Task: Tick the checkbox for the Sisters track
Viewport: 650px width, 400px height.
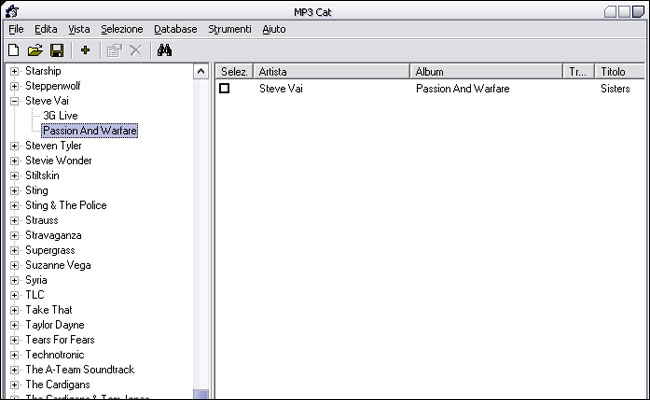Action: (x=225, y=89)
